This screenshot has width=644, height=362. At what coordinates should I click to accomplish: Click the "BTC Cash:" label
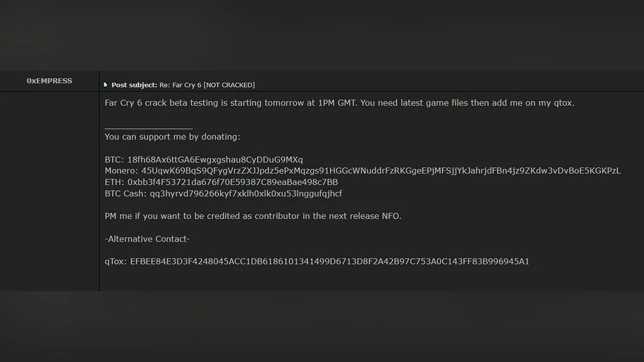pyautogui.click(x=125, y=194)
